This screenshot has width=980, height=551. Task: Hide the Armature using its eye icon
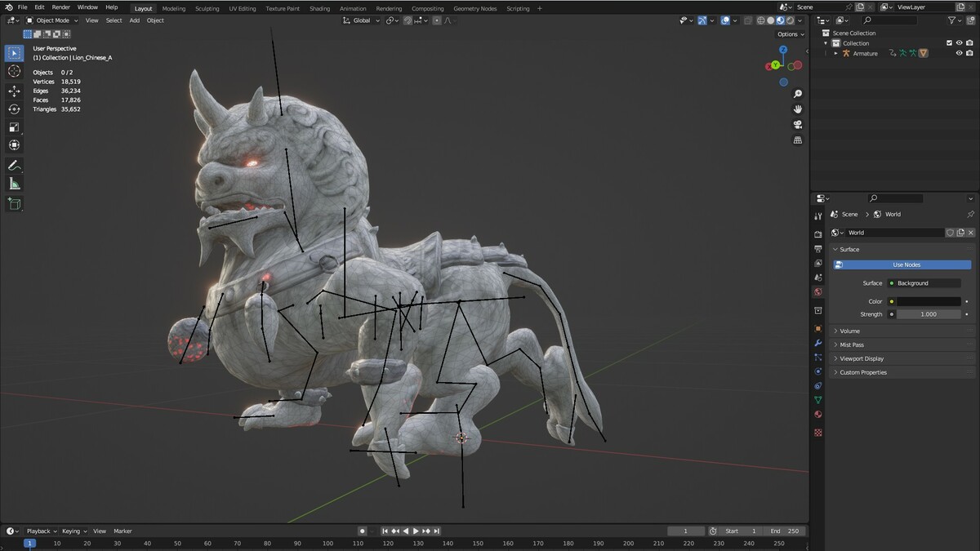click(x=960, y=53)
